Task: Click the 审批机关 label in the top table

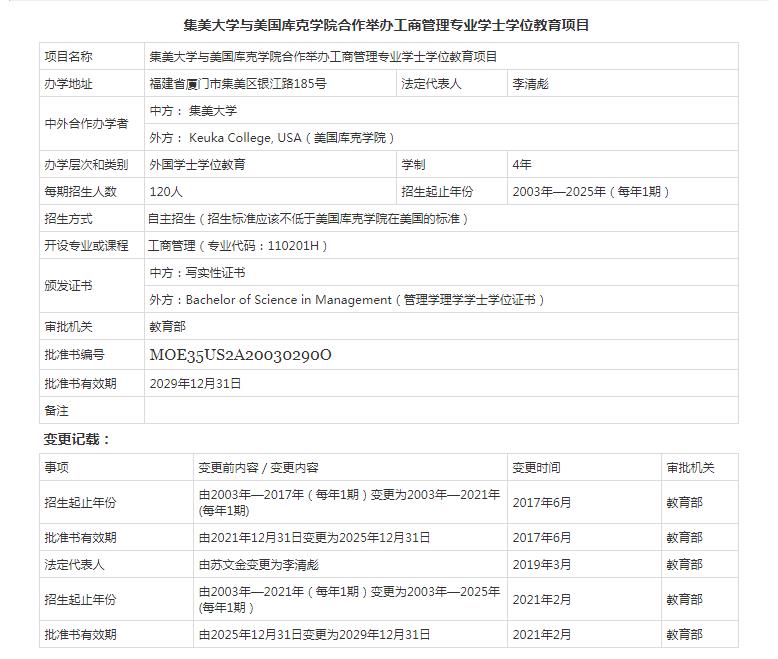Action: pyautogui.click(x=68, y=327)
